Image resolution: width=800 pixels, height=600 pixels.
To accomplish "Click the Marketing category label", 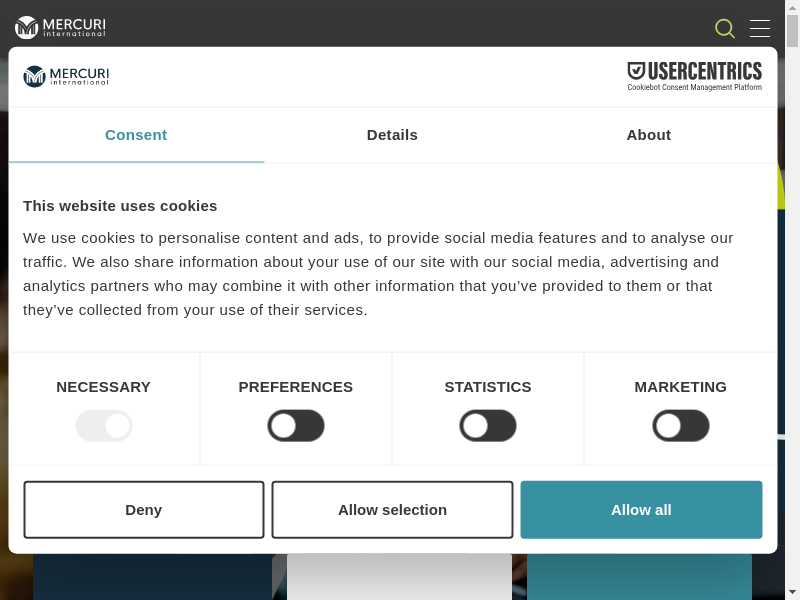I will [x=681, y=387].
